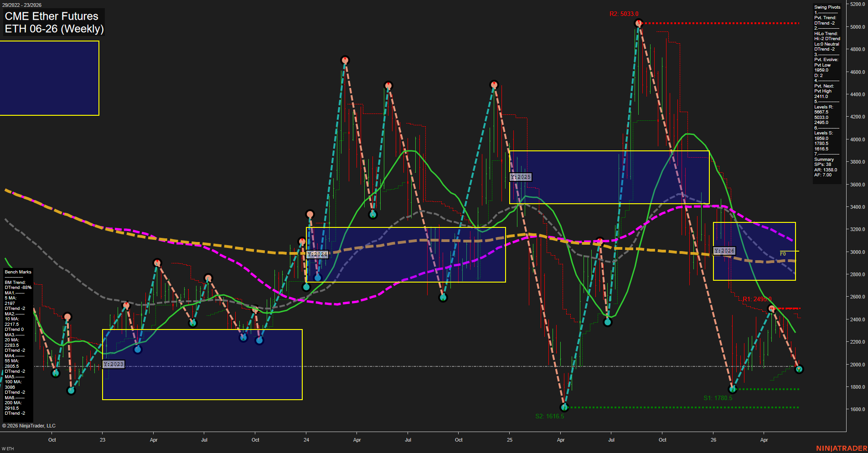
Task: Click the '© 2026 NinjaTrader, LLC' copyright text
Action: coord(29,426)
